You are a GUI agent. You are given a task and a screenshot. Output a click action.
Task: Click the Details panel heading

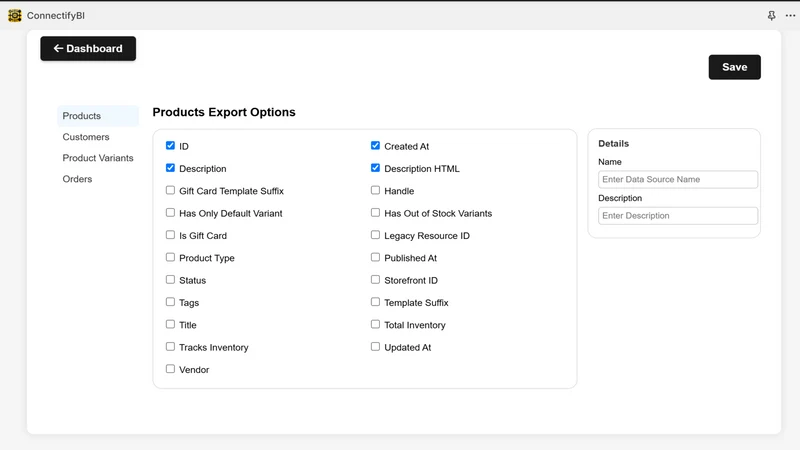(613, 144)
